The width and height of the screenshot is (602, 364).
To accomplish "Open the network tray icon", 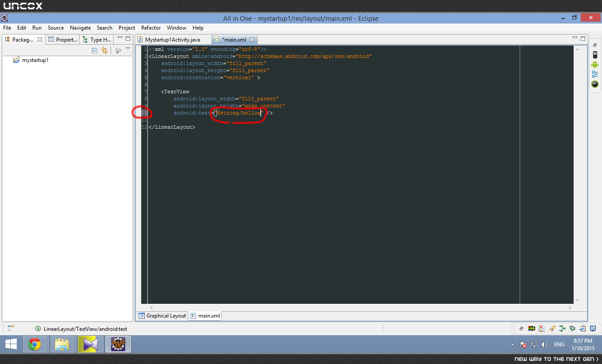I will (x=534, y=345).
